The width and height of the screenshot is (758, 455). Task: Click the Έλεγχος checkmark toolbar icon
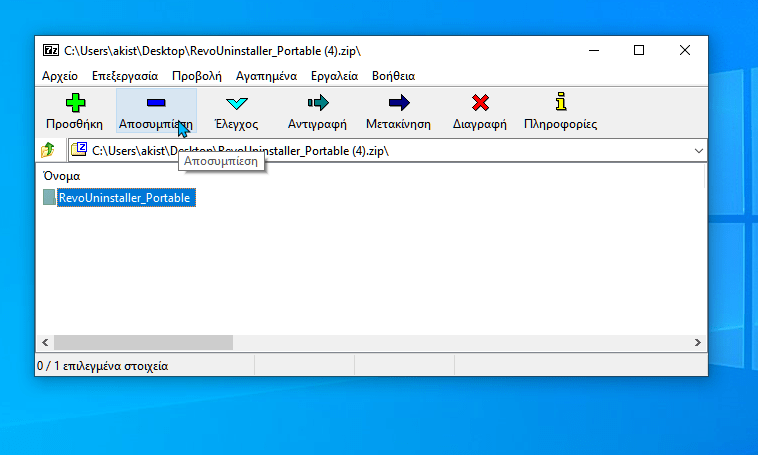[236, 103]
